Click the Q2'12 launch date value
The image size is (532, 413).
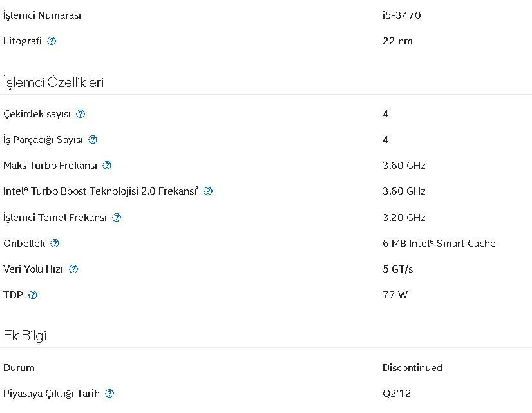pyautogui.click(x=395, y=394)
